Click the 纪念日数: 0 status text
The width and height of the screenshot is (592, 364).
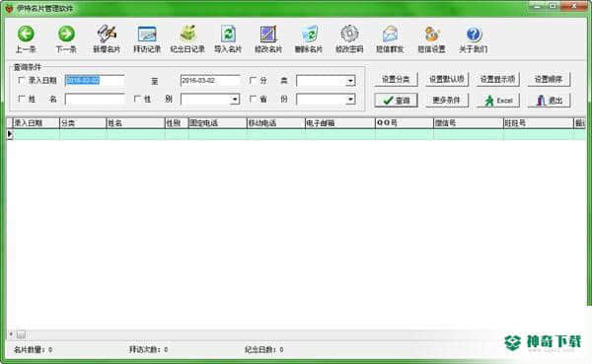click(263, 350)
